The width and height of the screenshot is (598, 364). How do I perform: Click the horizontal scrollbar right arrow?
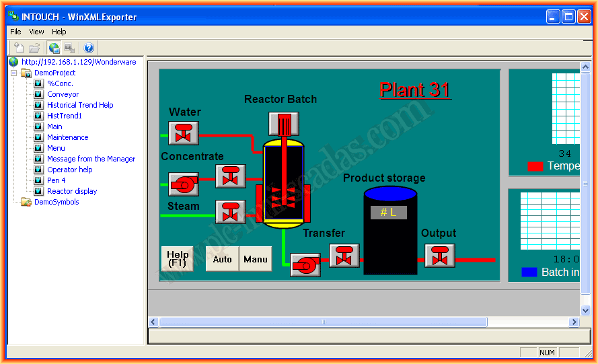tap(574, 322)
